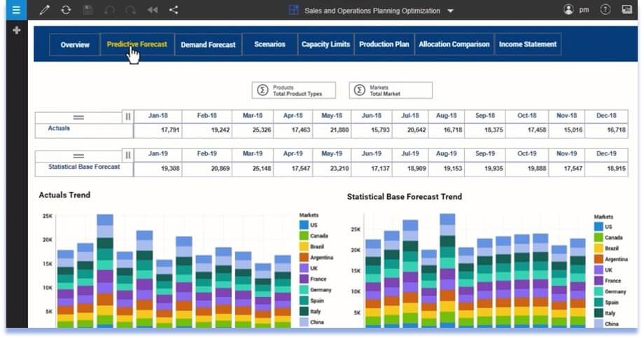Click the Brazil color swatch in Actuals legend
Image resolution: width=644 pixels, height=339 pixels.
click(304, 247)
